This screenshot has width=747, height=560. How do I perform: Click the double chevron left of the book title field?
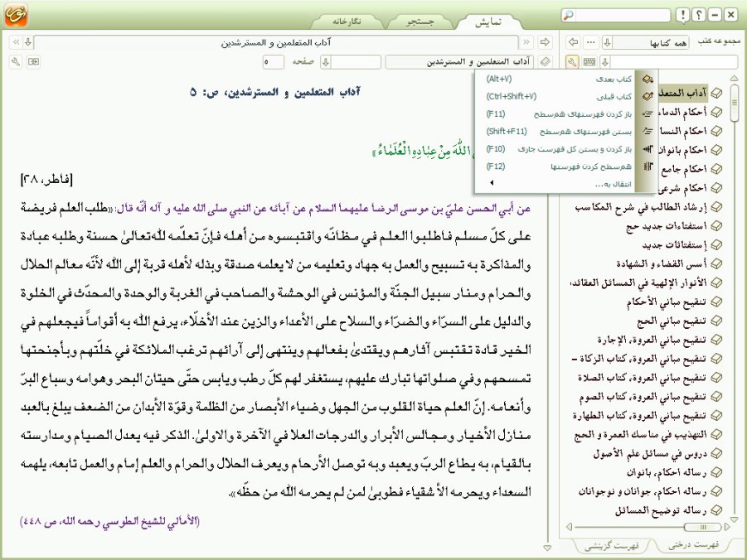(16, 42)
